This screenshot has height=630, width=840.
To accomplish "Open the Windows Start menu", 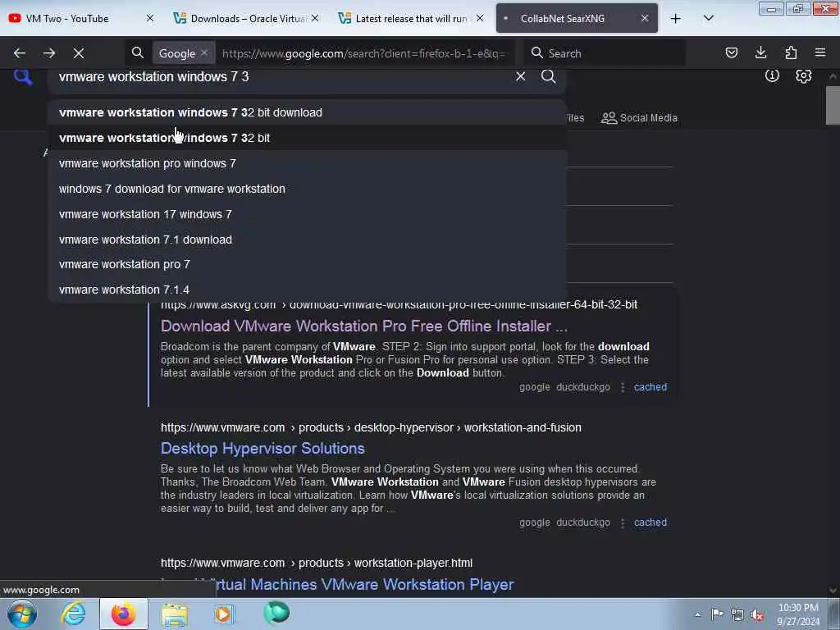I will (x=22, y=614).
